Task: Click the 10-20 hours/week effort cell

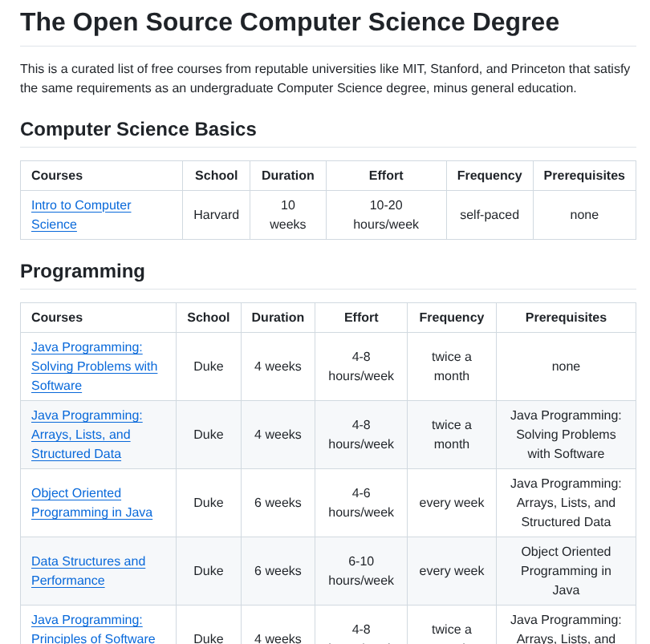Action: 386,215
